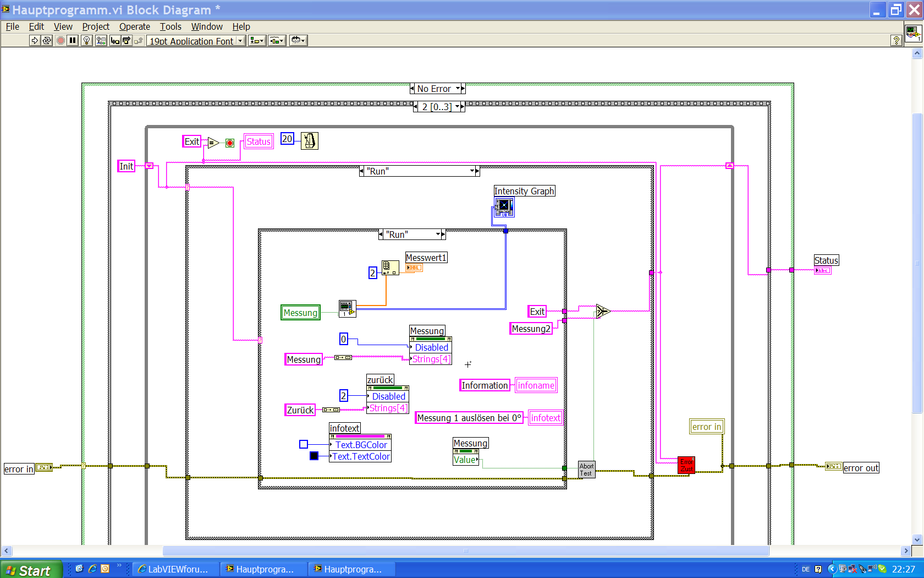Open the outer "Run" case selector dropdown

click(472, 171)
